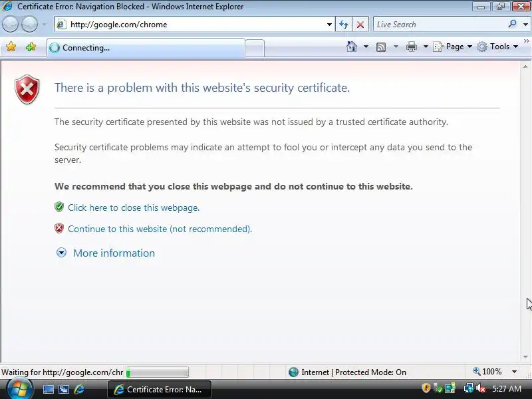Click the page loading progress bar
The height and width of the screenshot is (399, 532).
pos(157,372)
